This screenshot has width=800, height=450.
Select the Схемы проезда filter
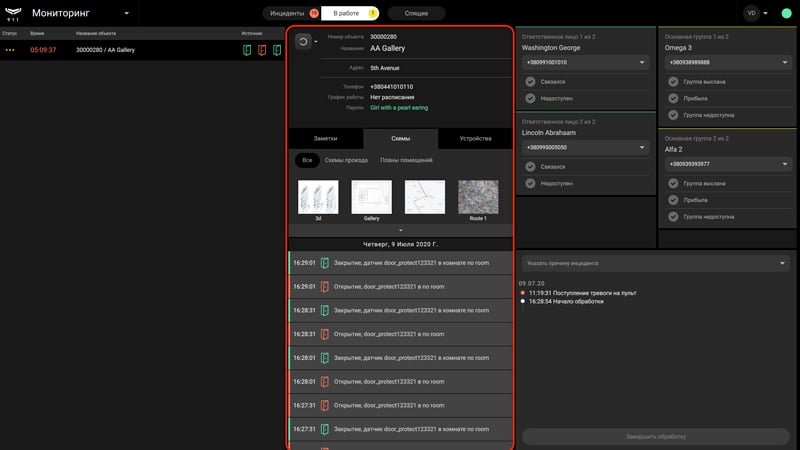[x=346, y=160]
